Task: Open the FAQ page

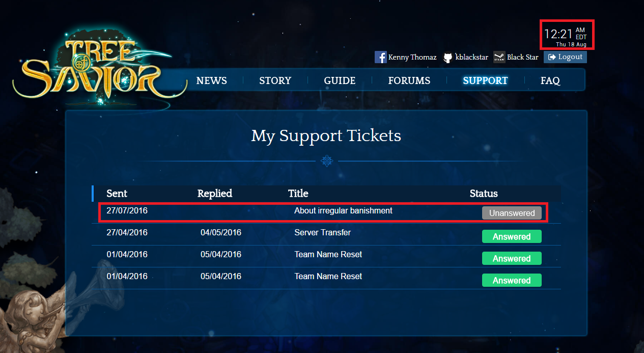Action: click(550, 80)
